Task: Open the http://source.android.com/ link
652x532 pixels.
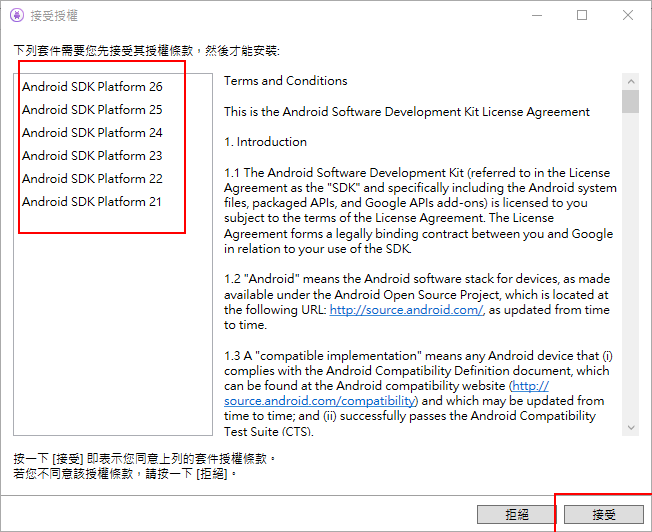Action: tap(407, 310)
